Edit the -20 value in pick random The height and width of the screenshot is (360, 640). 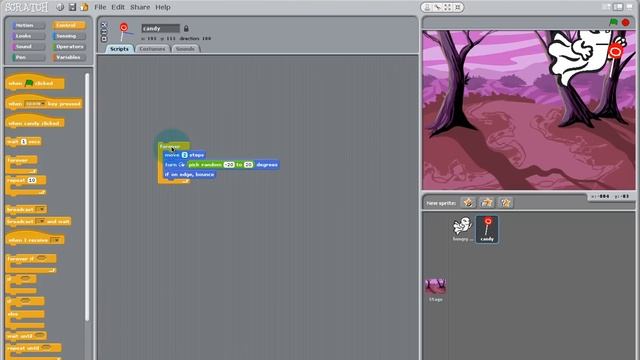229,164
